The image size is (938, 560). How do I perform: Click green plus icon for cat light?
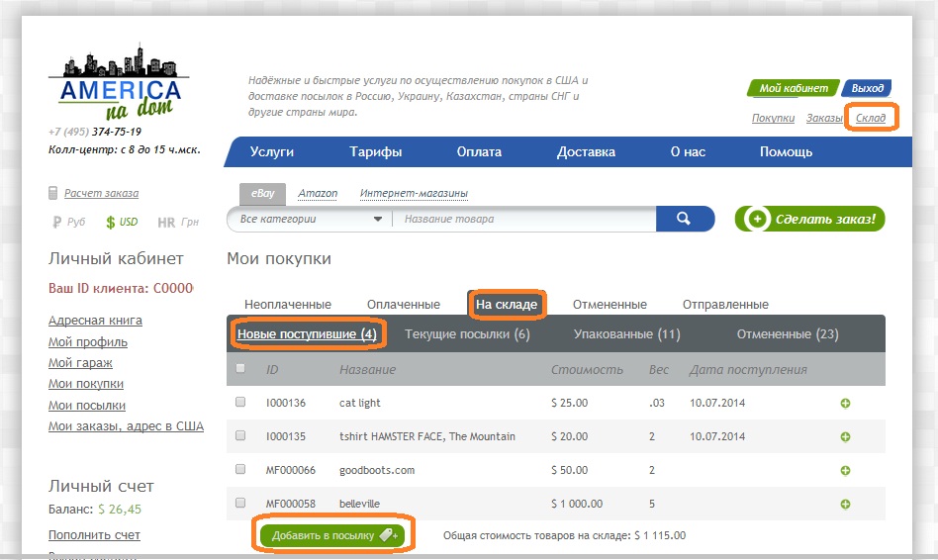(845, 403)
